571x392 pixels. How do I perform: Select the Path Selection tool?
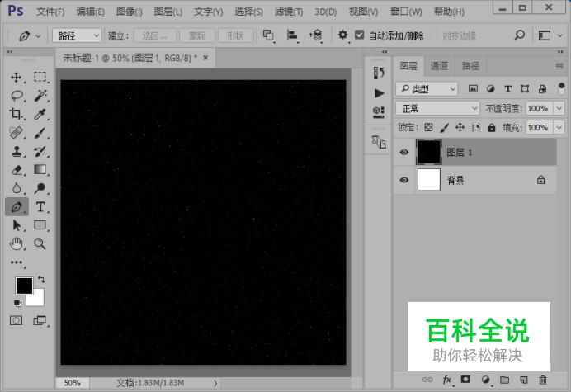pos(16,225)
